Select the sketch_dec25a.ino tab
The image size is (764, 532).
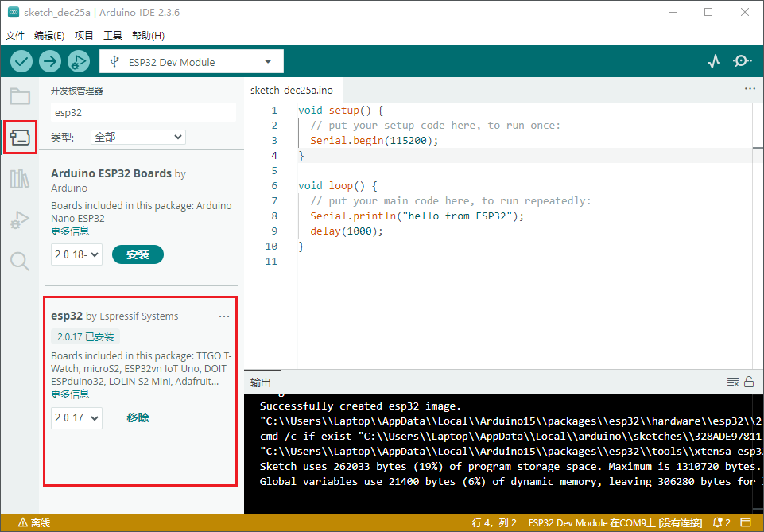291,90
